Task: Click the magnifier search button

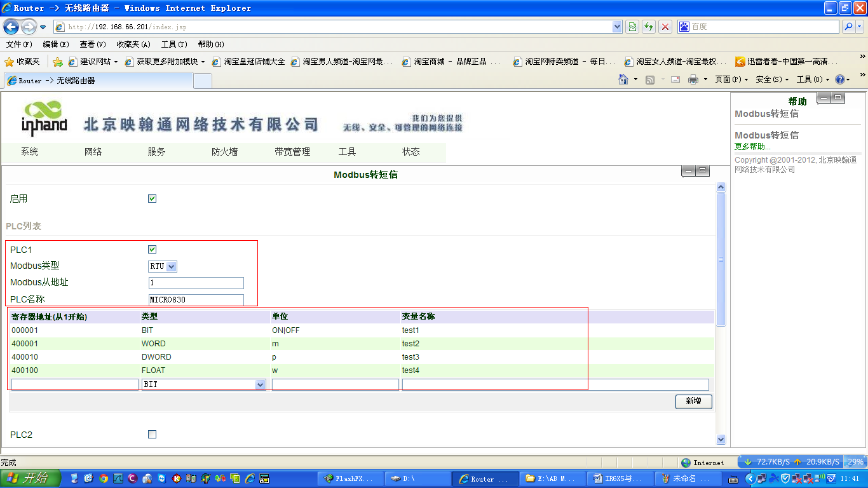Action: [848, 27]
